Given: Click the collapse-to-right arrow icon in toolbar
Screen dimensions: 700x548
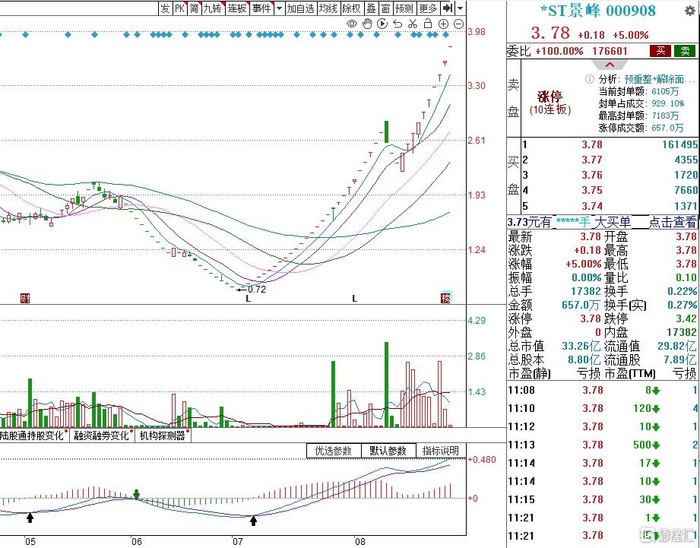Looking at the screenshot, I should (447, 8).
